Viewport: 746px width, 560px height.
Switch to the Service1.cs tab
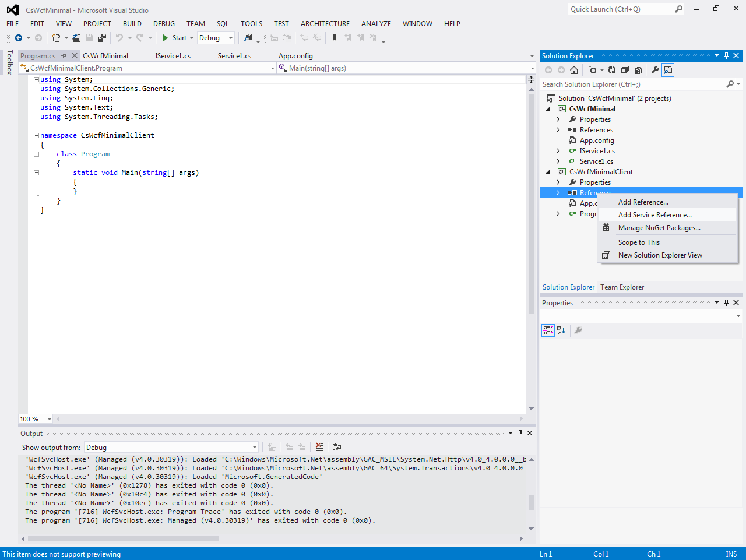[x=232, y=55]
